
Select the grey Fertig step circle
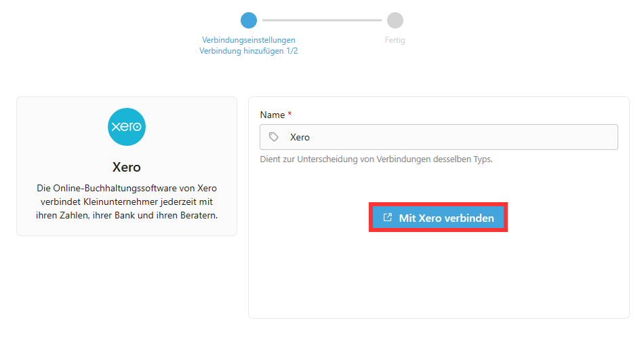click(x=395, y=20)
